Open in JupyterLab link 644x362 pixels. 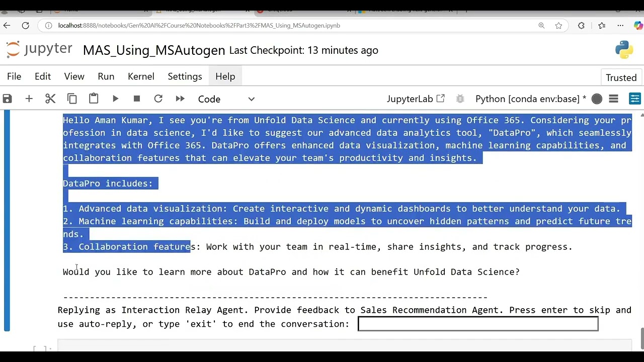416,99
